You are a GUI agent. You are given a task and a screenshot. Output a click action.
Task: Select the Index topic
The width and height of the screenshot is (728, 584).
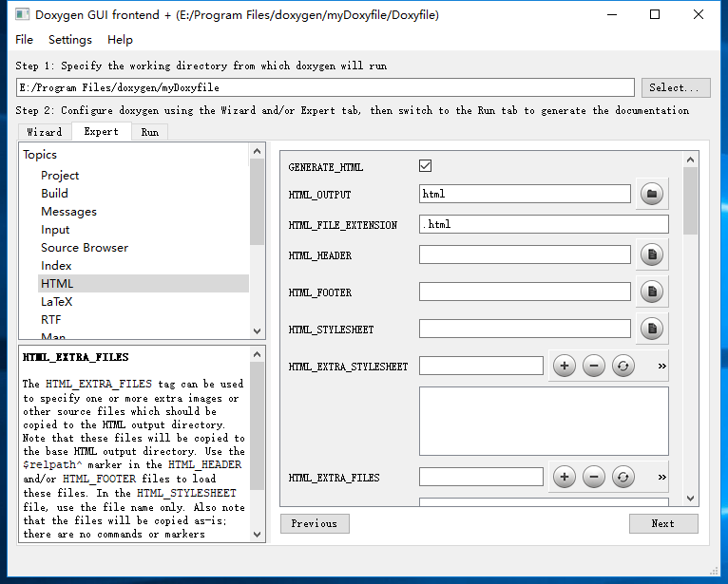pyautogui.click(x=56, y=266)
